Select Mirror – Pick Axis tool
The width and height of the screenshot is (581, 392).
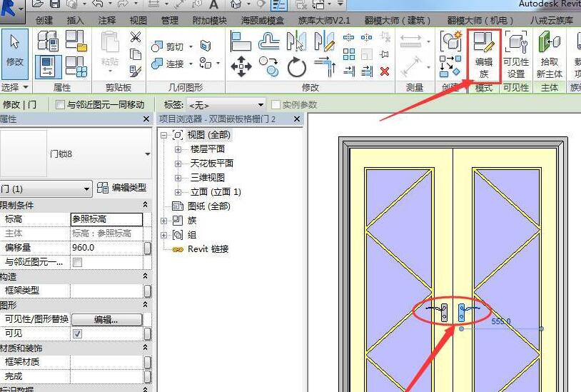coord(296,41)
